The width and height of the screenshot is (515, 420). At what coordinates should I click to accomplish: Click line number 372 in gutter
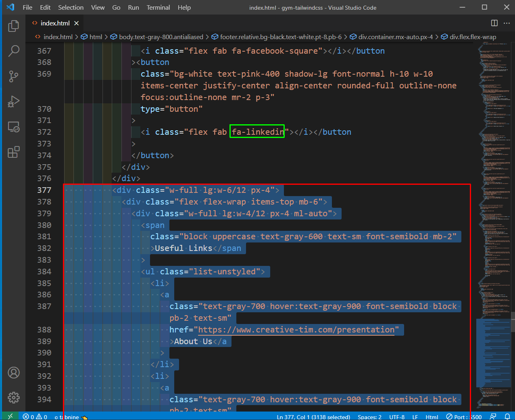[44, 132]
